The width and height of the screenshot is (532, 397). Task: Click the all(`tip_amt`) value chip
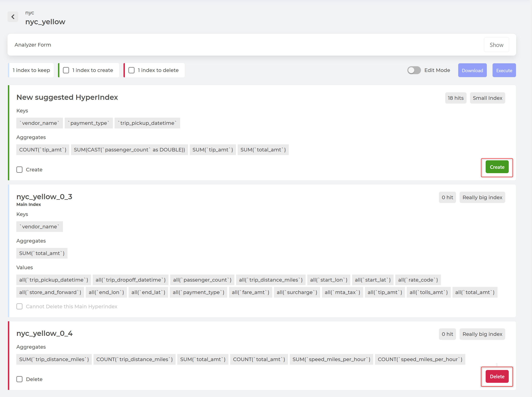385,292
